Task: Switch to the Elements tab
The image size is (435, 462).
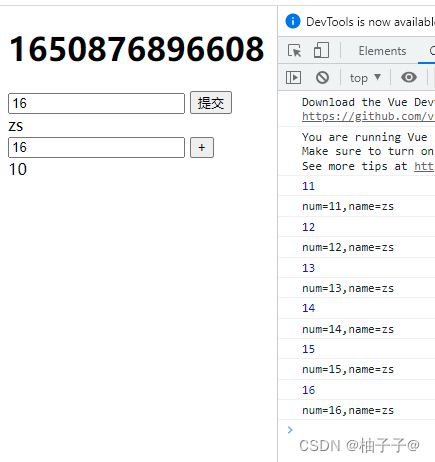Action: (x=382, y=51)
